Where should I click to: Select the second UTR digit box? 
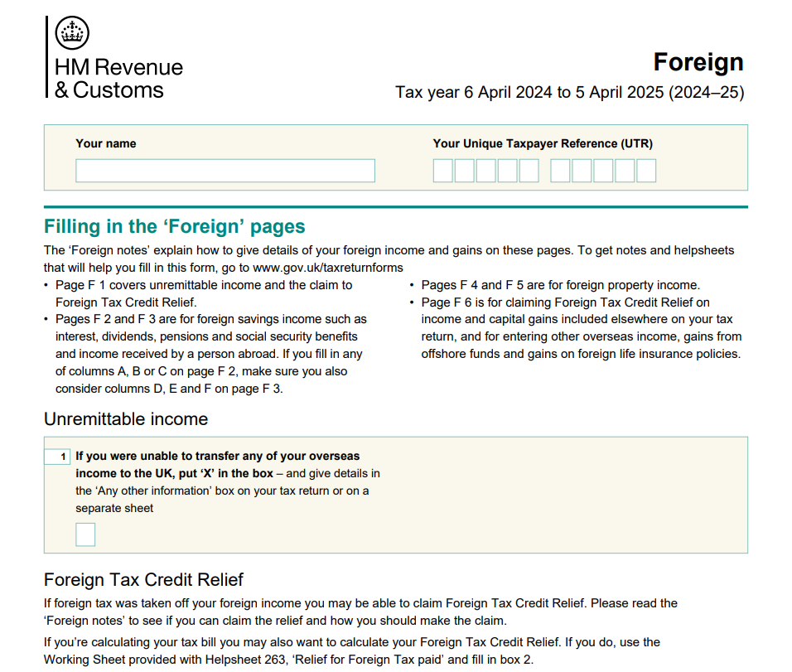[465, 171]
